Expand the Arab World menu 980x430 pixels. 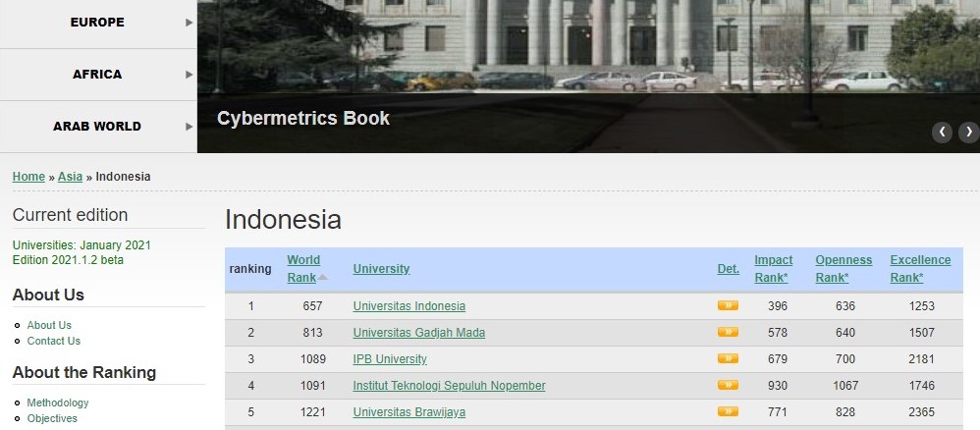coord(98,127)
